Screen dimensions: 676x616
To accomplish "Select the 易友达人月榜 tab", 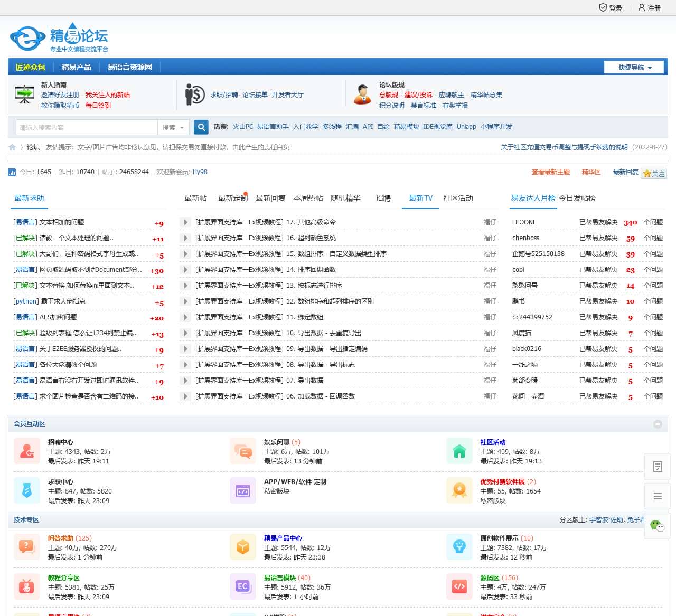I will pyautogui.click(x=533, y=198).
